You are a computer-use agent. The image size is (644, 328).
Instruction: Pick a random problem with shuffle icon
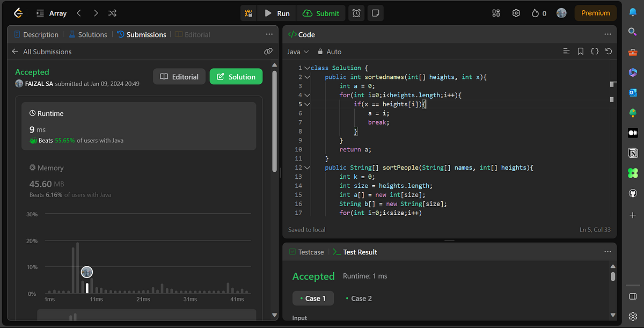coord(112,13)
